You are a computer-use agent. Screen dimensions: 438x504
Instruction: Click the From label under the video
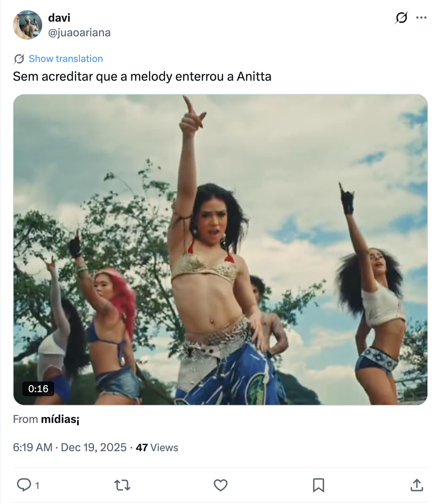pyautogui.click(x=25, y=419)
